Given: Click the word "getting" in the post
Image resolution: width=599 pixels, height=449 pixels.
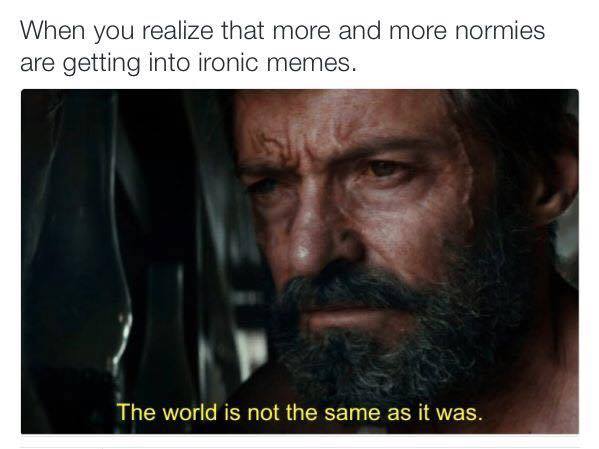Looking at the screenshot, I should click(101, 63).
